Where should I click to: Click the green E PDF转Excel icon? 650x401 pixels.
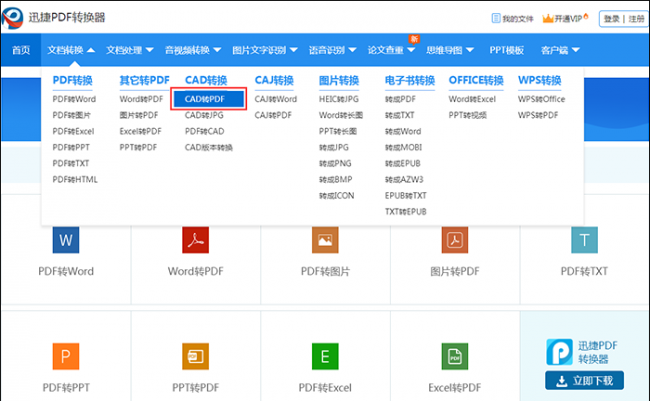coord(325,356)
